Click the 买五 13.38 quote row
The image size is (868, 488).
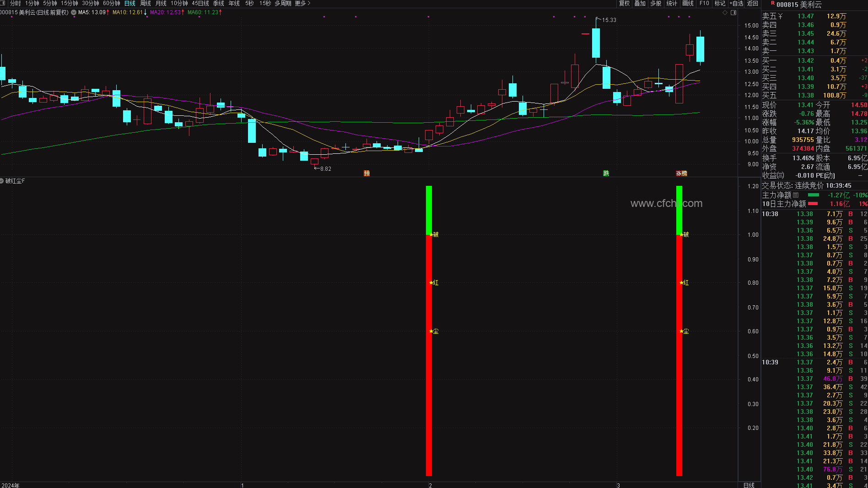click(x=814, y=95)
